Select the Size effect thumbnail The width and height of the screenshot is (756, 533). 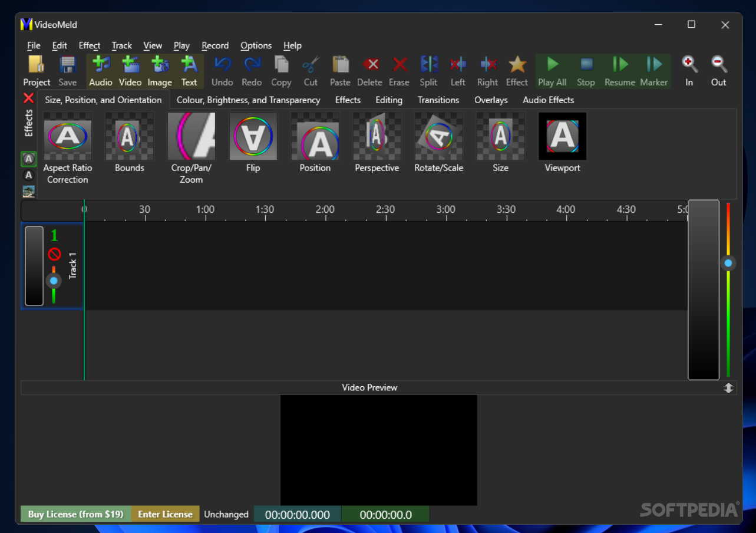[x=501, y=136]
